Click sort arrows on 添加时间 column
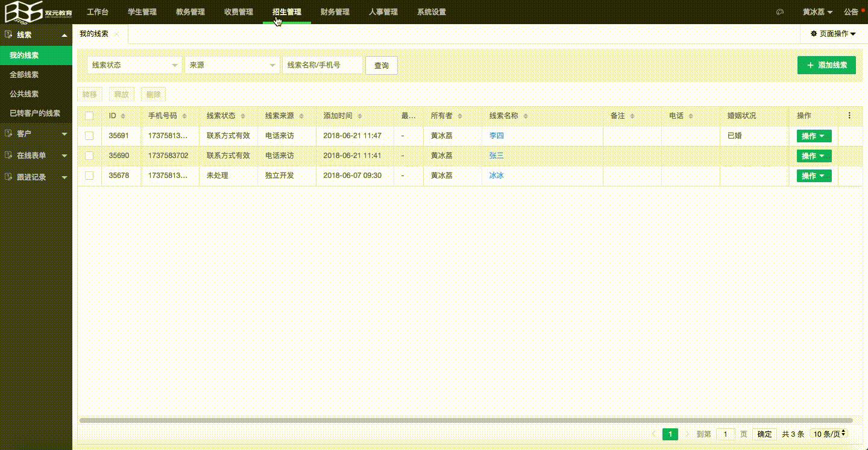 pos(360,116)
